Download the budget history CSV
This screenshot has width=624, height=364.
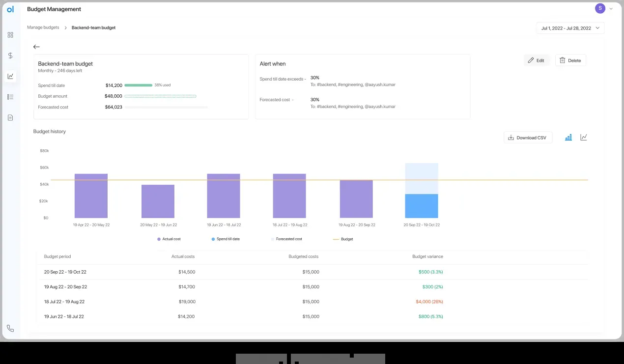coord(528,138)
